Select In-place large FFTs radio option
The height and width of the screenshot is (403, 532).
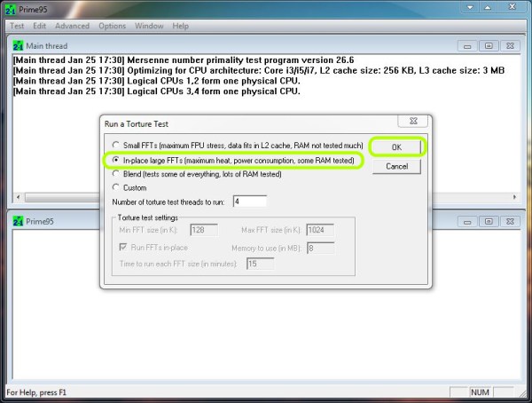pyautogui.click(x=115, y=160)
